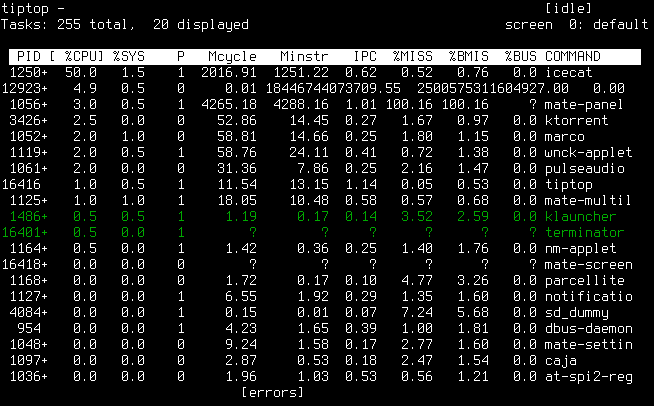This screenshot has height=406, width=654.
Task: Click the tiptop process command
Action: coord(568,184)
